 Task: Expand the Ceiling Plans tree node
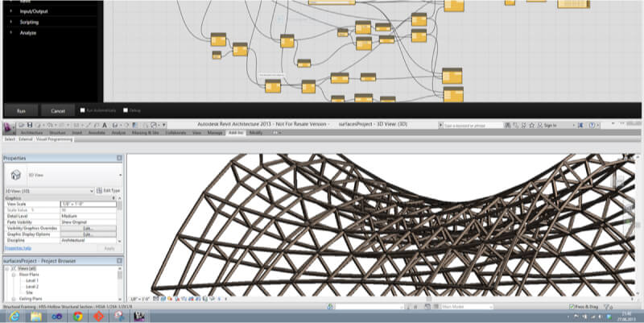click(x=14, y=299)
